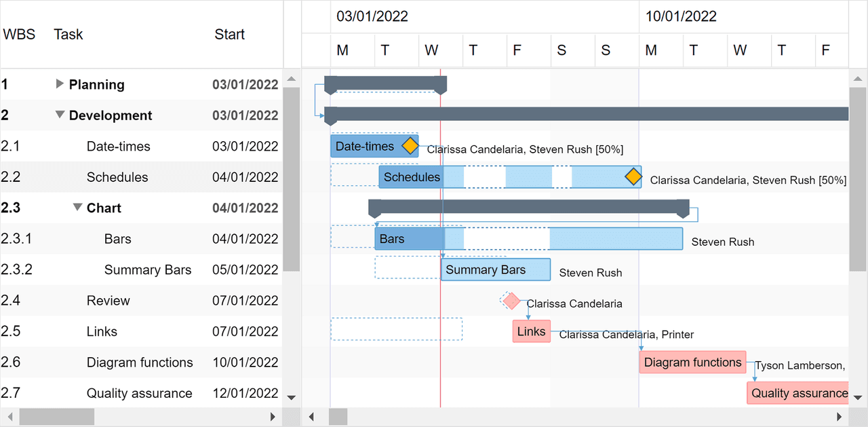
Task: Select the Quality assurance task bar
Action: tap(797, 393)
